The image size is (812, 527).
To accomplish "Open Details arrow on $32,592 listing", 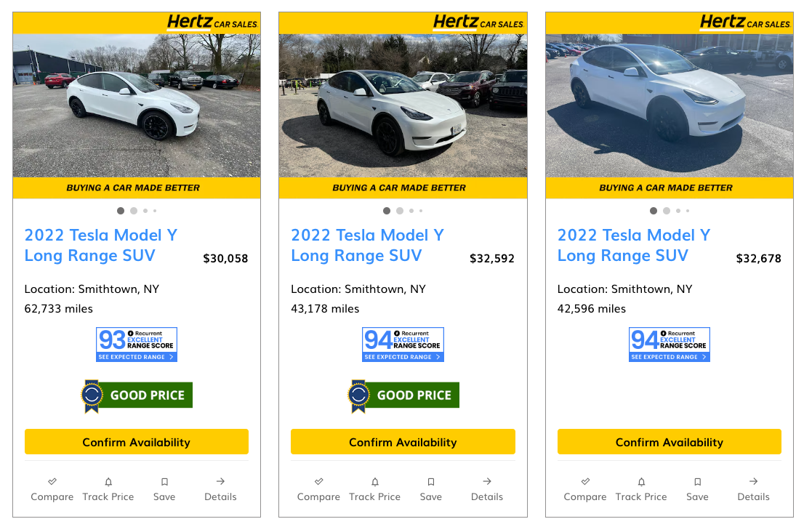I will (487, 481).
